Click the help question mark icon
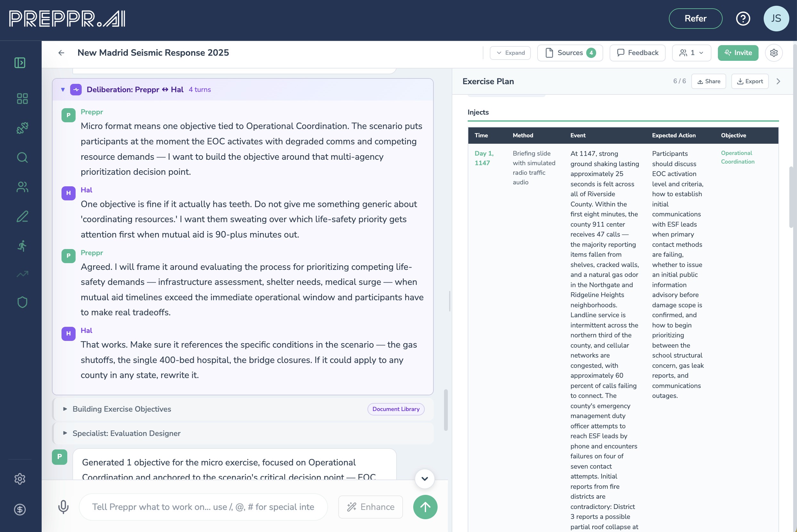This screenshot has width=797, height=532. coord(743,19)
